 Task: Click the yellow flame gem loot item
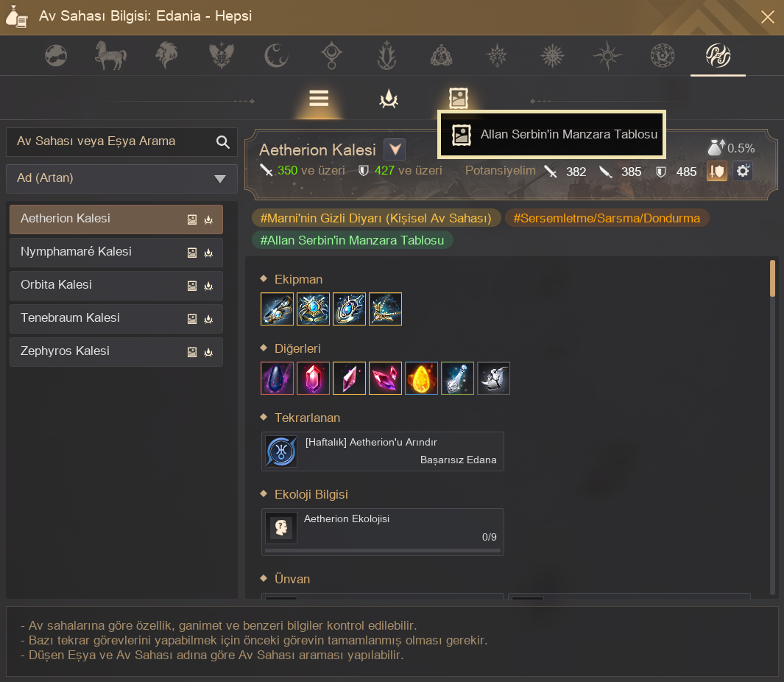click(421, 379)
